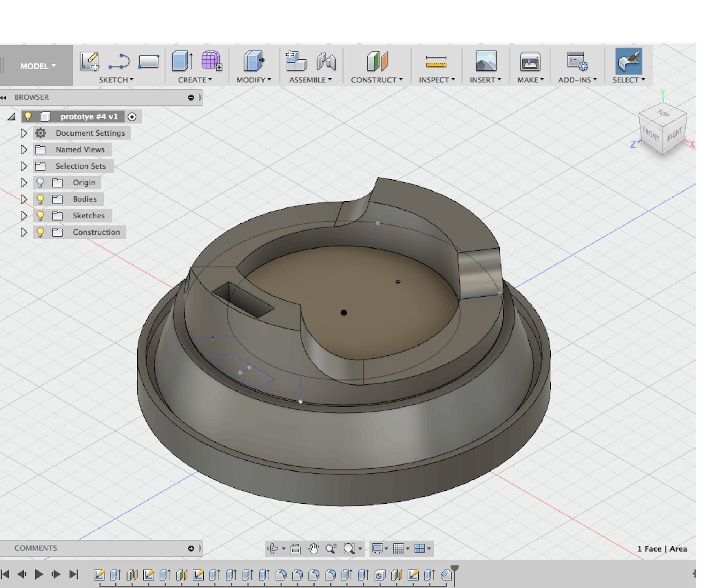Click the Viewports layout icon
Screen dimensions: 708x588
420,549
